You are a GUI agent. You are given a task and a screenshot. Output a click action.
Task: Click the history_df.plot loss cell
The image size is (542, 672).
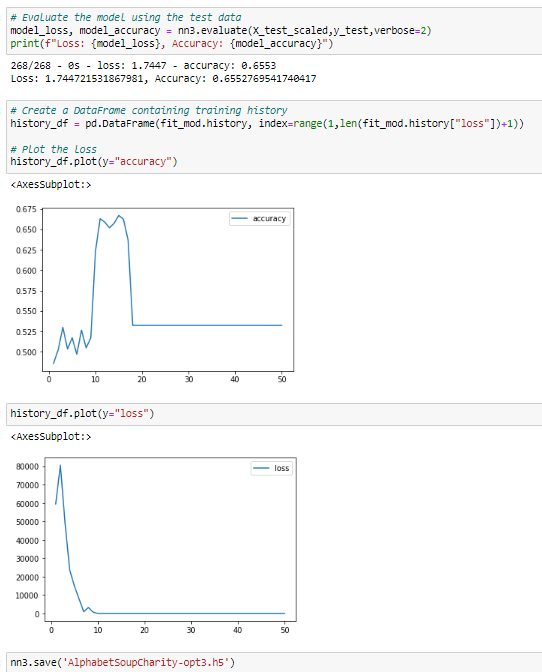click(x=274, y=414)
